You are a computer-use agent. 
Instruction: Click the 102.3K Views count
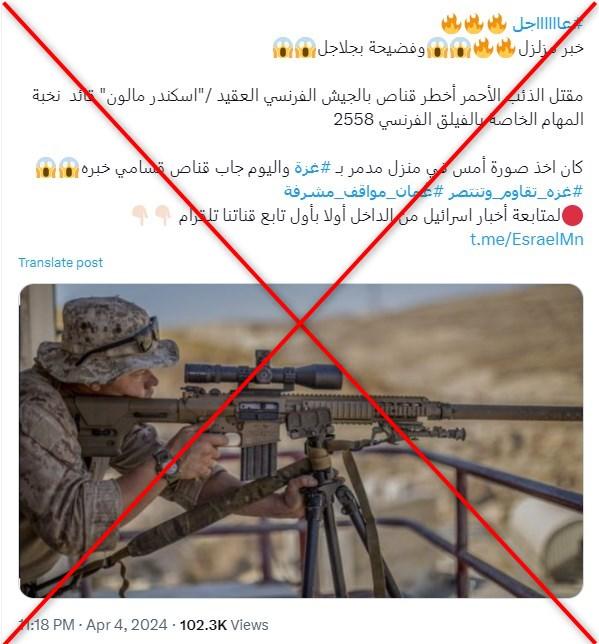(224, 625)
